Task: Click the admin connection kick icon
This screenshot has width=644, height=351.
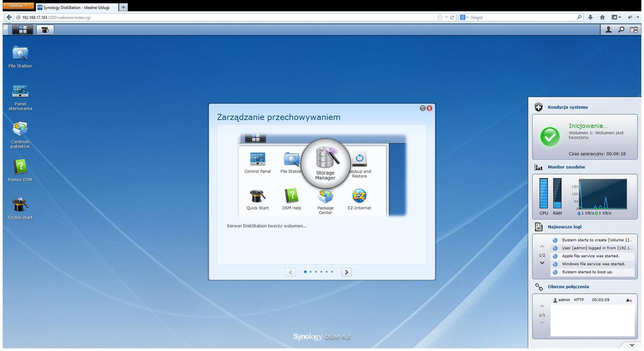Action: click(629, 300)
